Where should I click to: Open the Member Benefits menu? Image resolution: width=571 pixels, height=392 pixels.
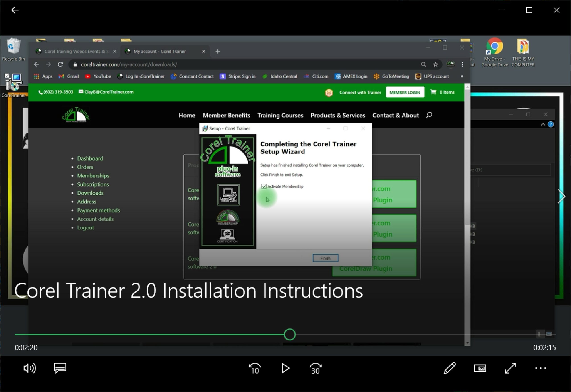pos(226,115)
